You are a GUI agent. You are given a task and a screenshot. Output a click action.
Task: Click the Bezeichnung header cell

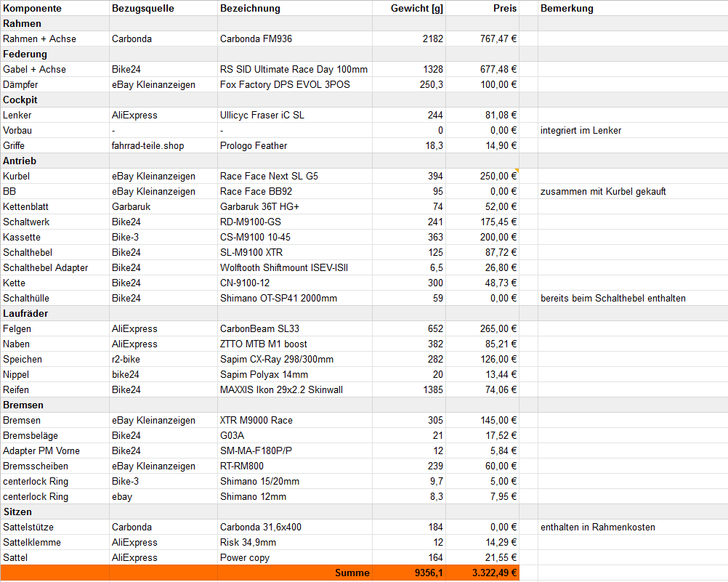[x=295, y=9]
